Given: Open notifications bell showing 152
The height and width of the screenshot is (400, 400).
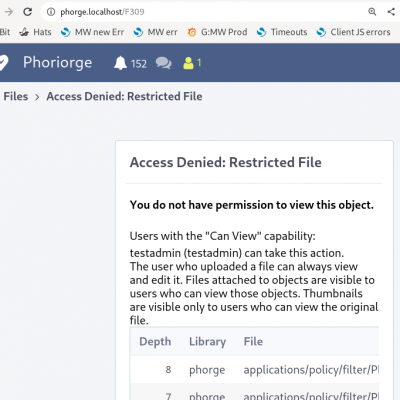Looking at the screenshot, I should click(130, 63).
